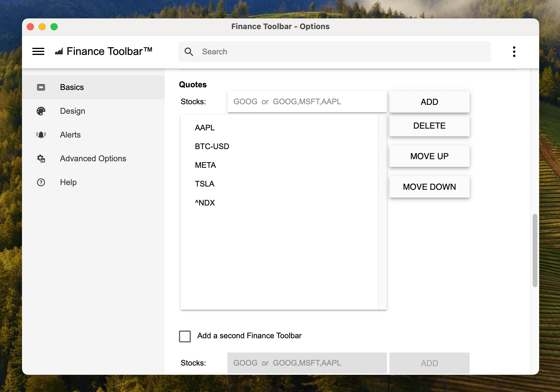The image size is (560, 392).
Task: Focus the Search field in the header
Action: [x=334, y=52]
